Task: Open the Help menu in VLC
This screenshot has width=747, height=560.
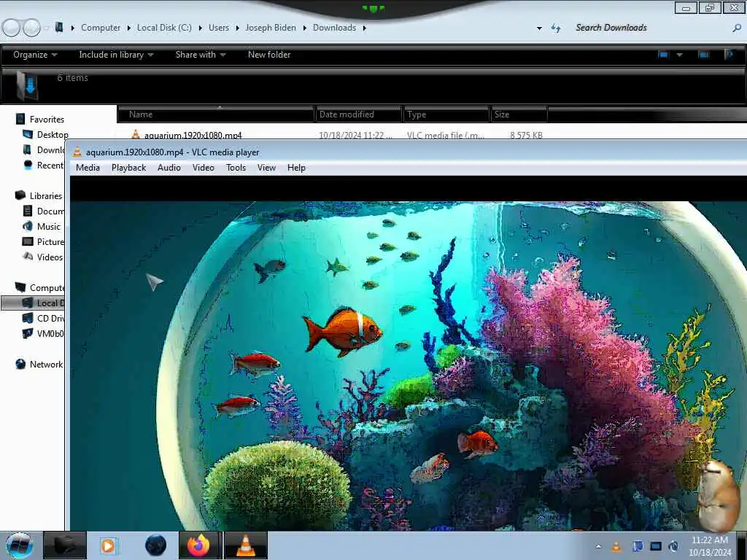Action: [296, 168]
